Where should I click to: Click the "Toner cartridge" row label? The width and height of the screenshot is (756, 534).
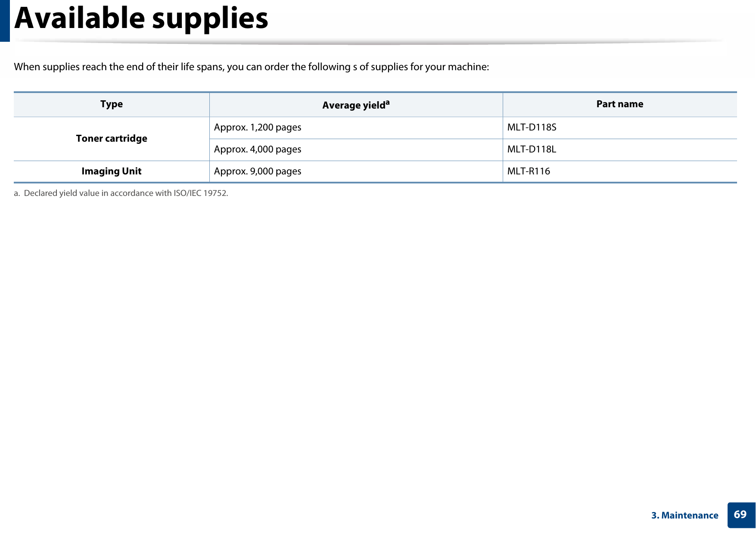click(x=112, y=139)
